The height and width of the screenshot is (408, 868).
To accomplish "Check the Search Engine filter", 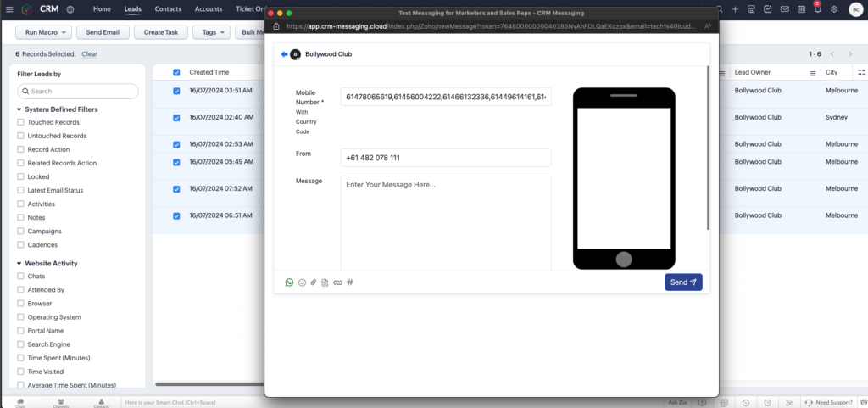I will pyautogui.click(x=20, y=344).
